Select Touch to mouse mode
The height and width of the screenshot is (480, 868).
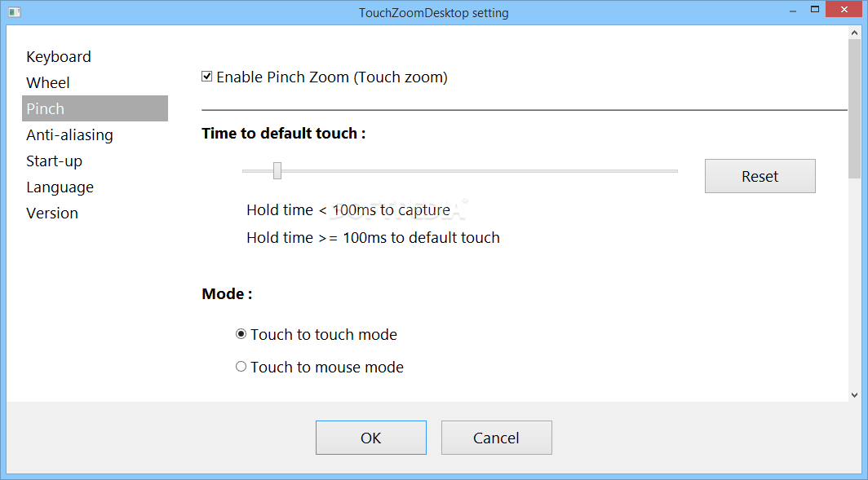[241, 367]
